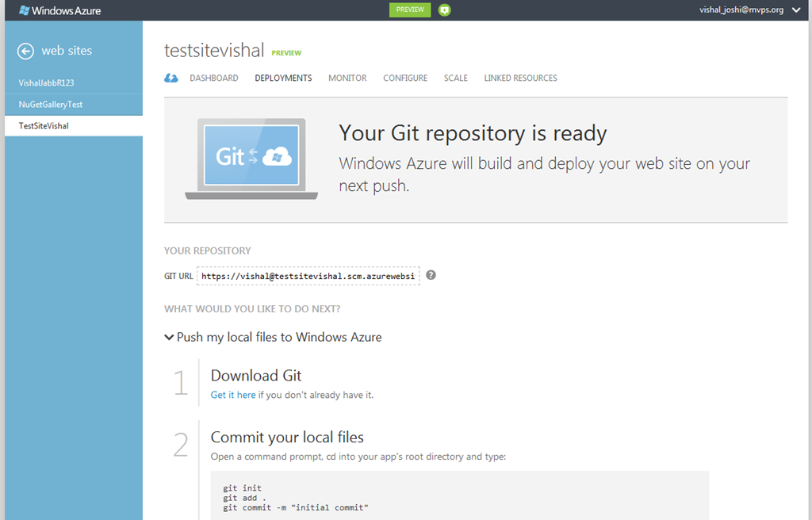Open the account dropdown arrow
The height and width of the screenshot is (520, 812).
(x=796, y=10)
